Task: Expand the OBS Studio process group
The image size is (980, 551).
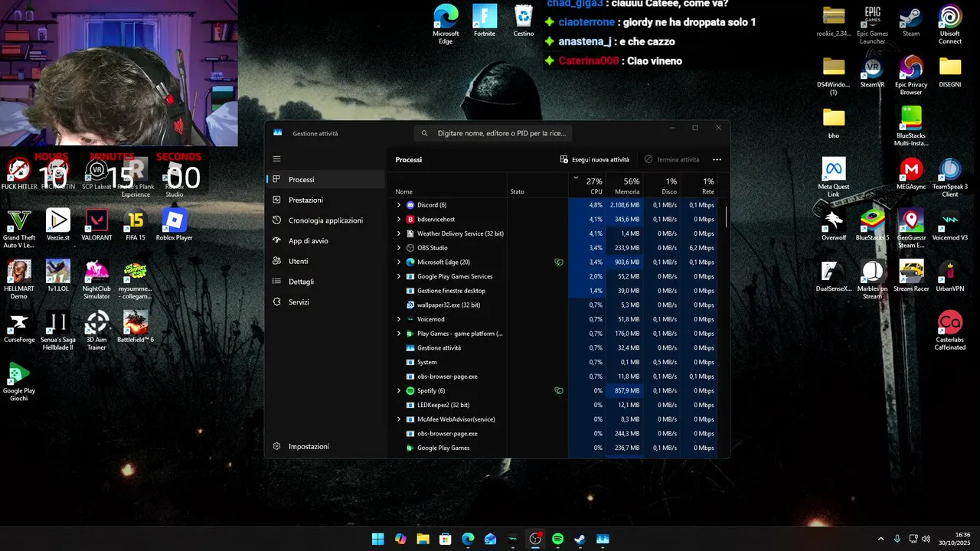Action: 399,248
